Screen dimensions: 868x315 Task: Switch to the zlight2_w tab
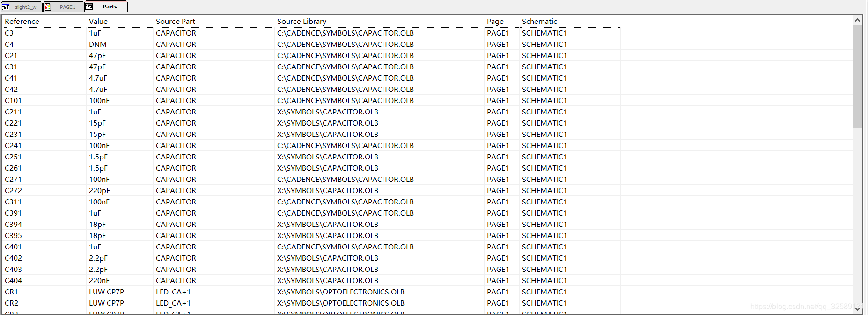point(25,7)
